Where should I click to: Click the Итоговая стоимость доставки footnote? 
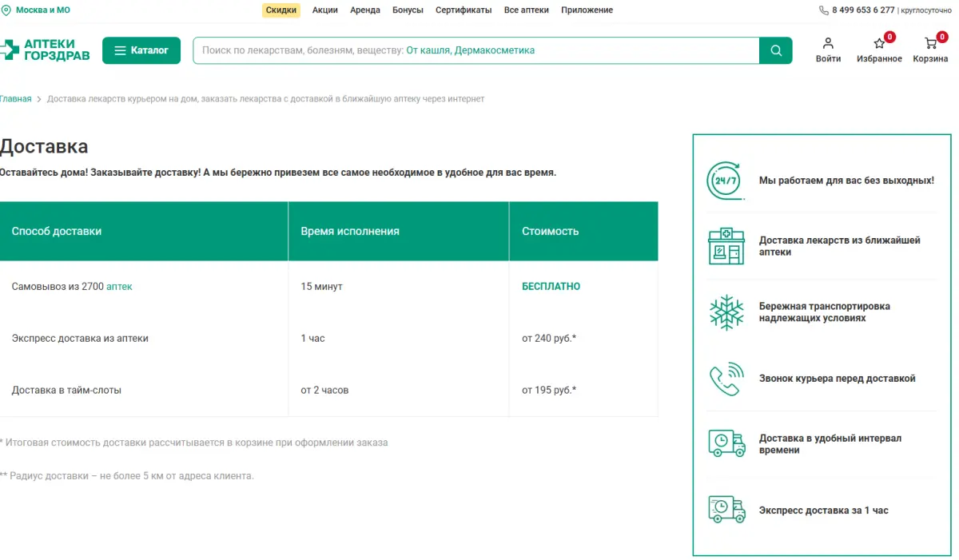pyautogui.click(x=194, y=442)
